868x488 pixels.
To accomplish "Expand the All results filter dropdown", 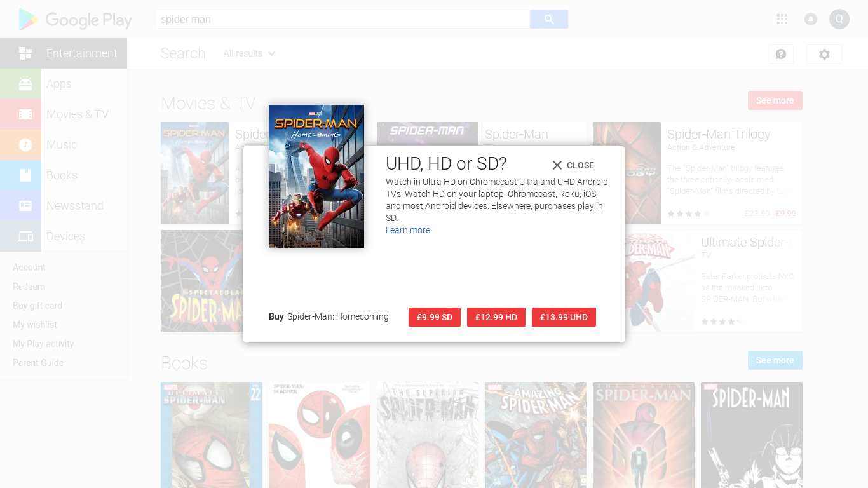I will click(249, 53).
